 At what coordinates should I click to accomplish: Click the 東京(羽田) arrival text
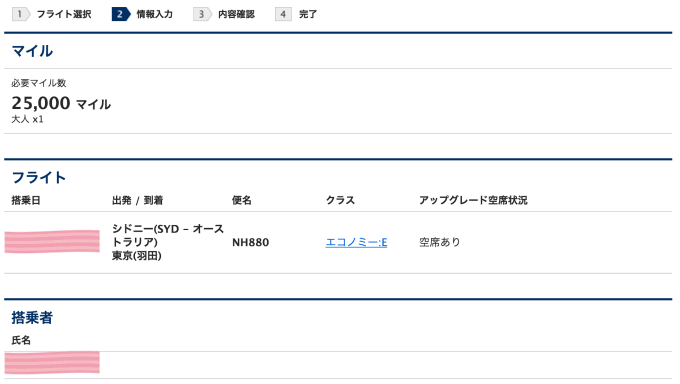(137, 256)
